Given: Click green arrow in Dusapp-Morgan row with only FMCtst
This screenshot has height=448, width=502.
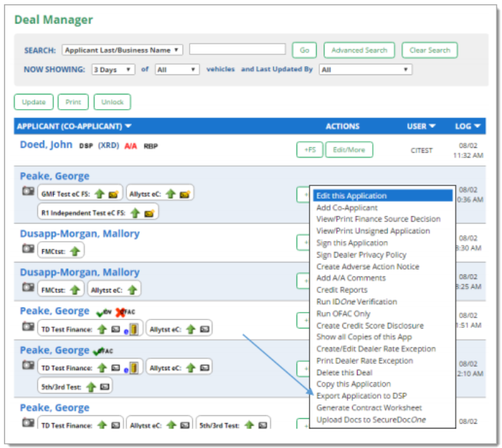Looking at the screenshot, I should click(x=75, y=251).
